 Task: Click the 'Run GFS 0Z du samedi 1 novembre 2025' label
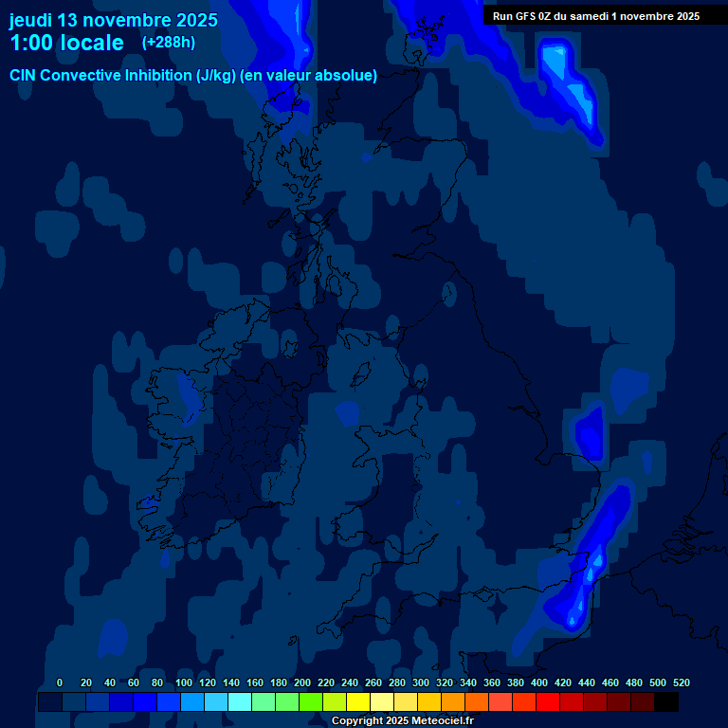[x=596, y=16]
